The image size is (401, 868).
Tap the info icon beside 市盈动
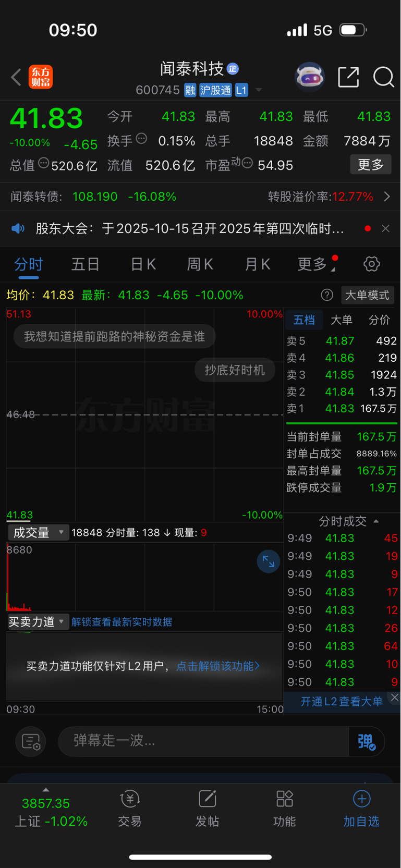248,163
